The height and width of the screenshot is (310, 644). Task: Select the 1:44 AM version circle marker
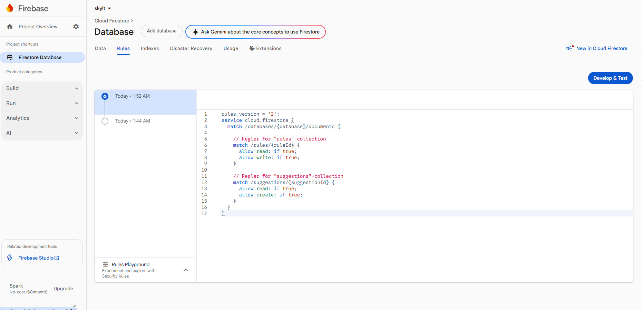tap(105, 121)
